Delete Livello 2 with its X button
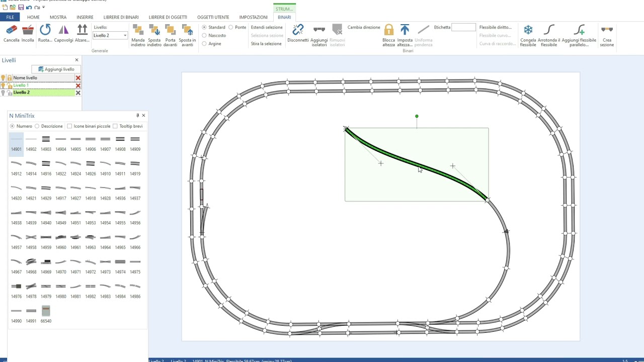Viewport: 644px width, 362px height. (78, 93)
